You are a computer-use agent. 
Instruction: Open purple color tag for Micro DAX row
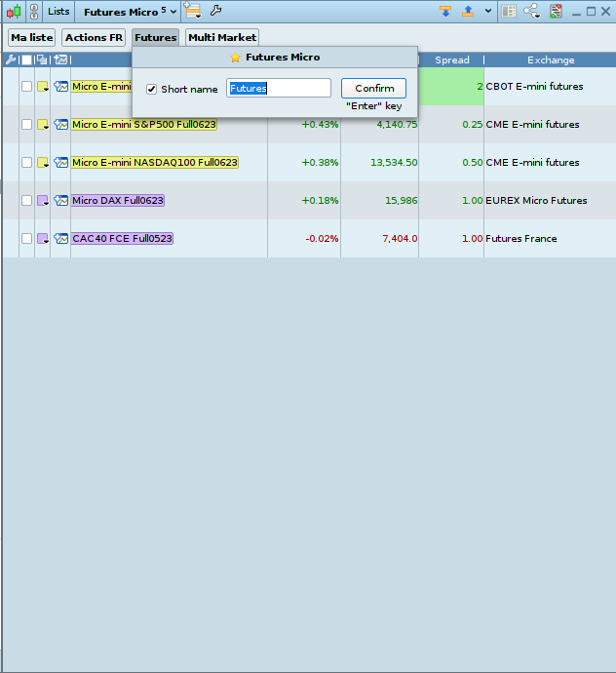tap(43, 201)
